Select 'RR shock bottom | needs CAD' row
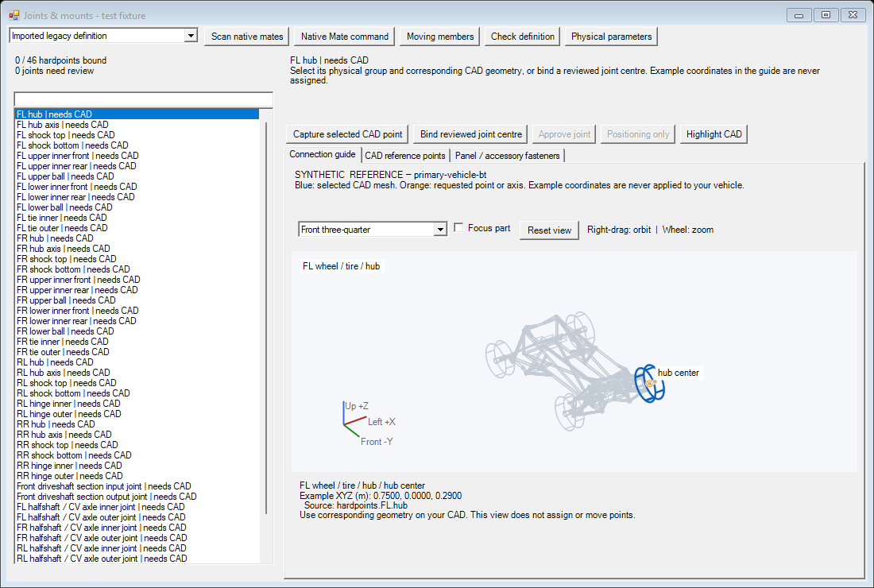Viewport: 874px width, 588px height. click(x=137, y=455)
